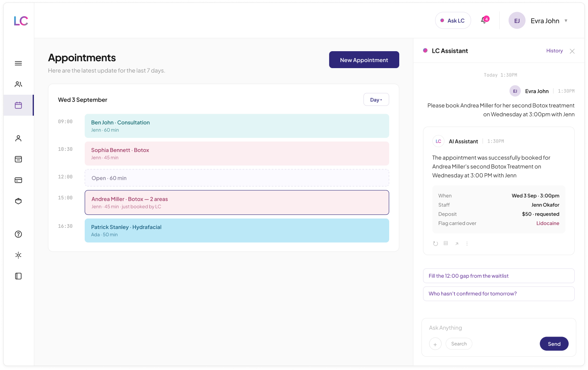Click the Search chip in the chat input
Viewport: 588px width, 370px height.
point(459,344)
